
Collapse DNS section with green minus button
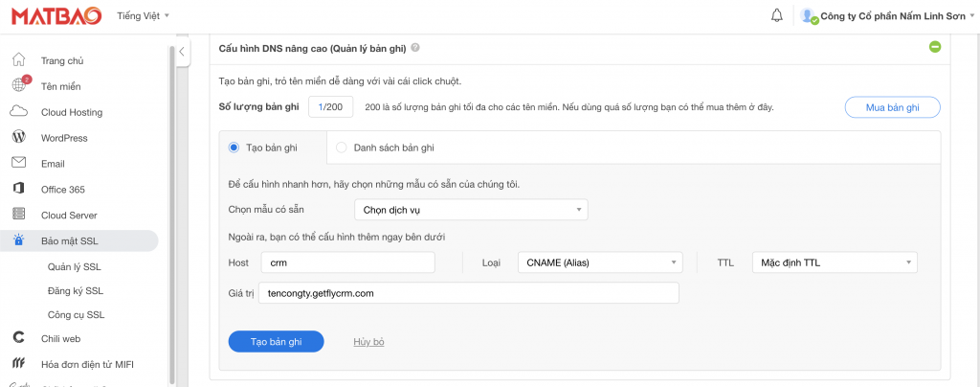click(x=935, y=47)
